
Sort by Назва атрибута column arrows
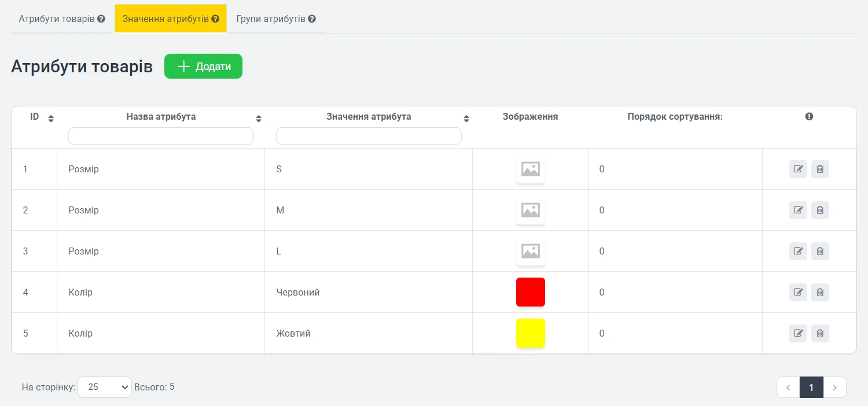click(x=259, y=119)
